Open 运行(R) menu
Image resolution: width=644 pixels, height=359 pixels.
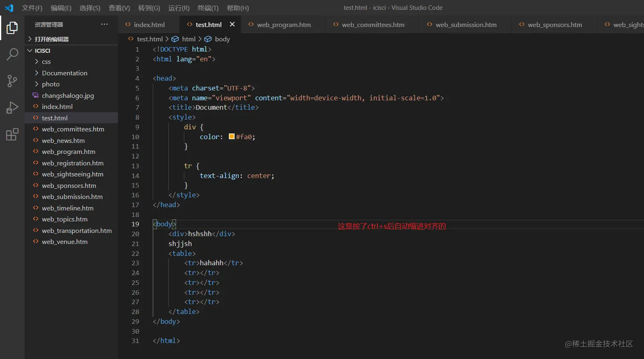(179, 8)
